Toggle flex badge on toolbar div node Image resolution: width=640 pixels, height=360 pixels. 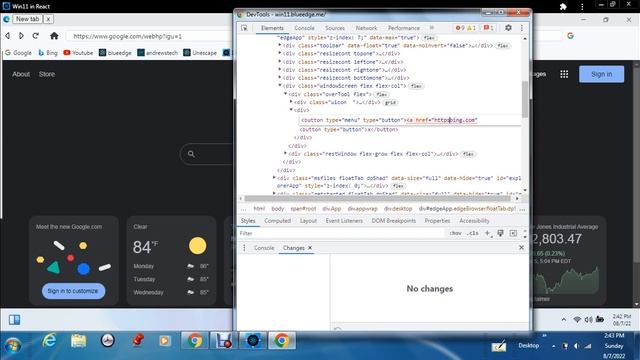503,46
